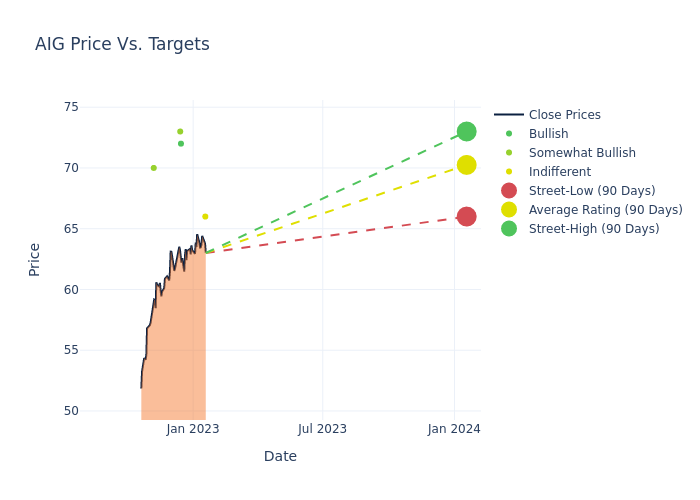The height and width of the screenshot is (500, 700).
Task: Click the AIG Price Vs. Targets title
Action: click(x=122, y=44)
